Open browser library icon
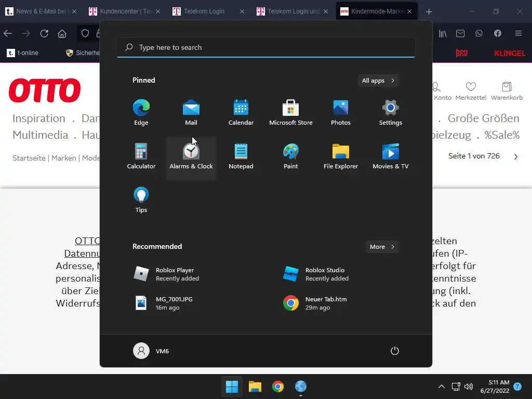 (443, 34)
